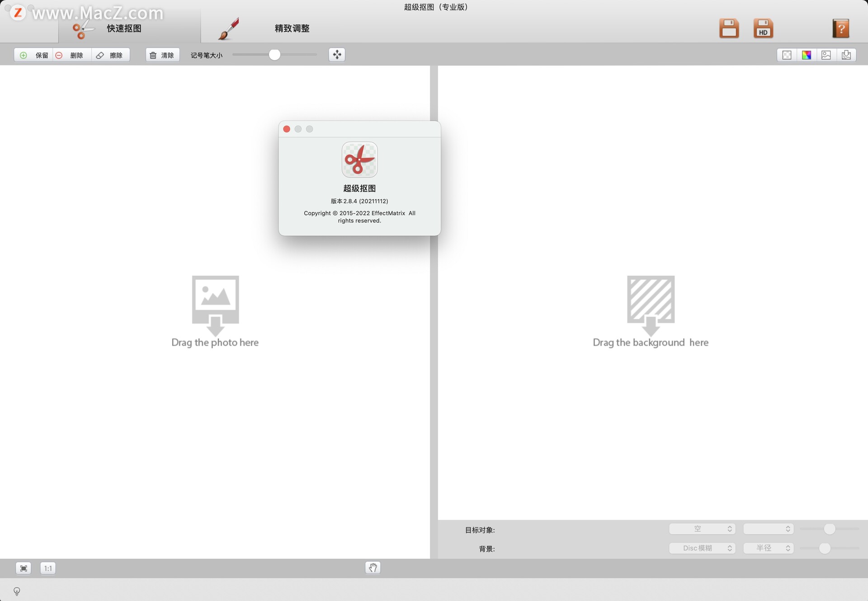
Task: Click the version text 版本 2.8.4
Action: (359, 201)
